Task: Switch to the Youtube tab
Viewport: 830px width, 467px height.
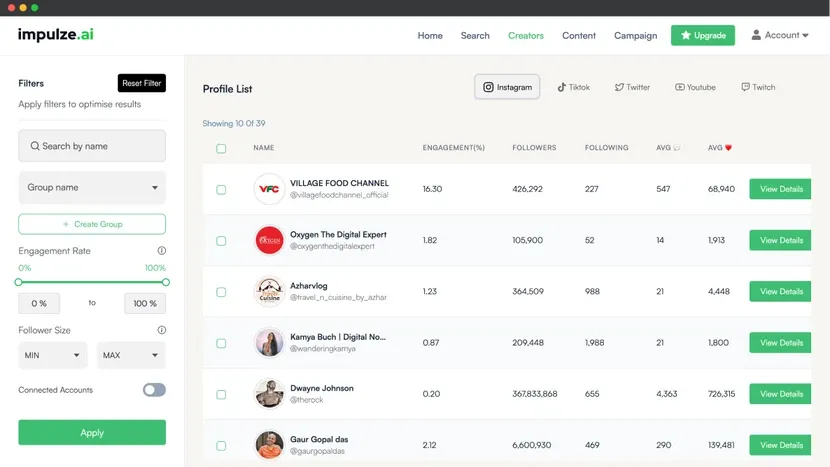Action: pyautogui.click(x=695, y=87)
